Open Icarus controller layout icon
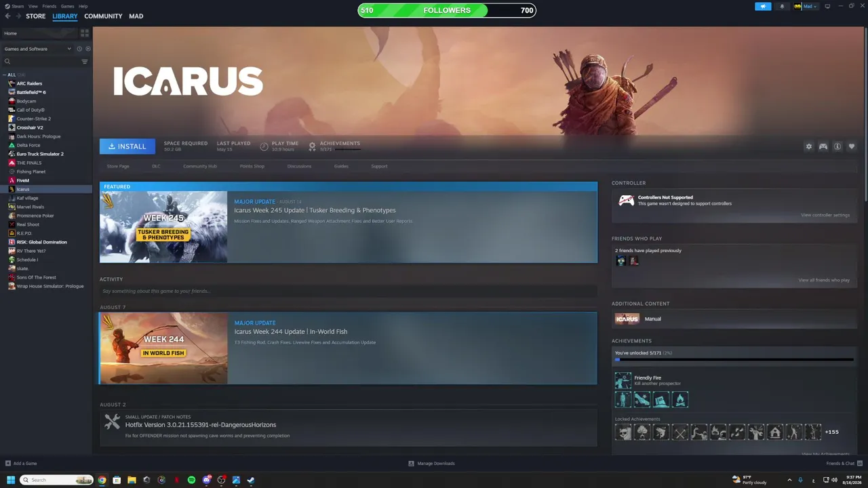Viewport: 868px width, 488px height. pyautogui.click(x=823, y=146)
